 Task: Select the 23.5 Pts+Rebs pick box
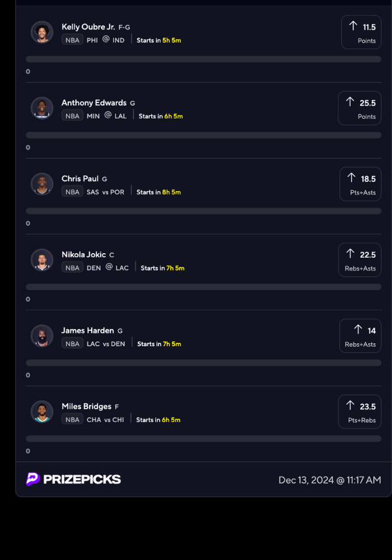[x=360, y=412]
